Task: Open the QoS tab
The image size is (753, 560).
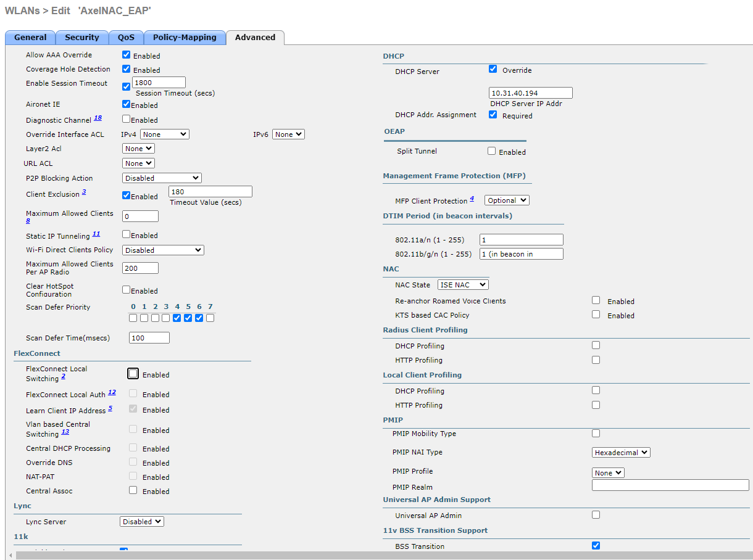Action: click(x=126, y=37)
